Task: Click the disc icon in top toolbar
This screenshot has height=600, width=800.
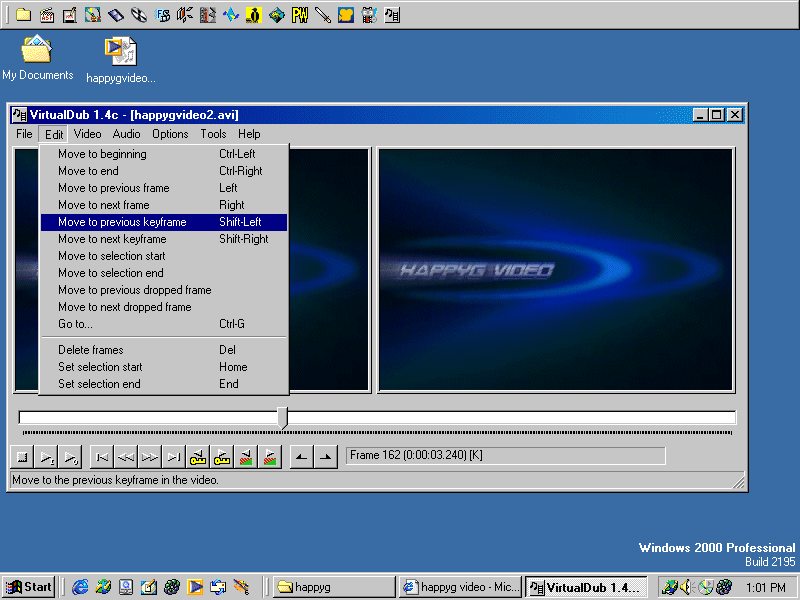Action: click(139, 15)
